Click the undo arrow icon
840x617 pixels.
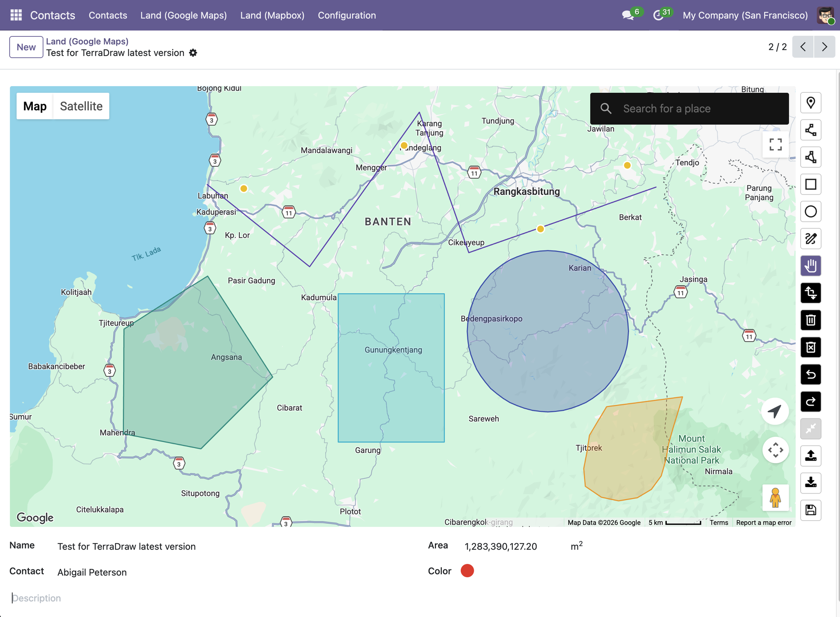(811, 374)
